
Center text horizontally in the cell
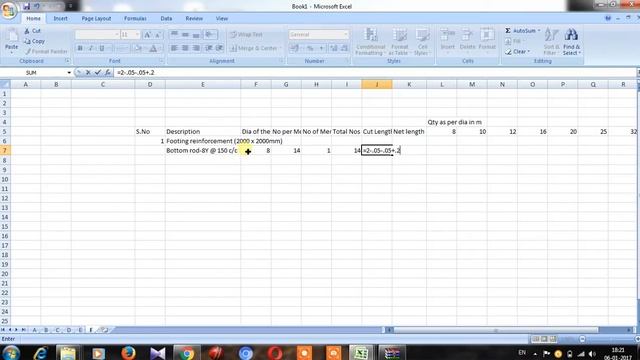(185, 48)
